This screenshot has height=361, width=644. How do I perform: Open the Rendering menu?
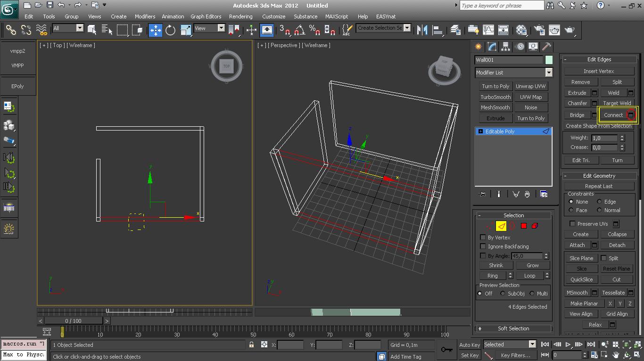[x=240, y=16]
